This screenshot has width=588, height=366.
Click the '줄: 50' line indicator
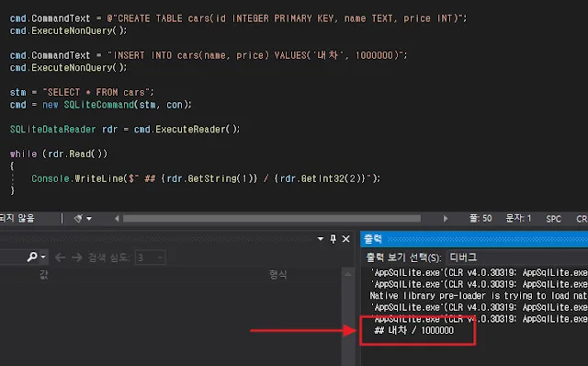(481, 219)
